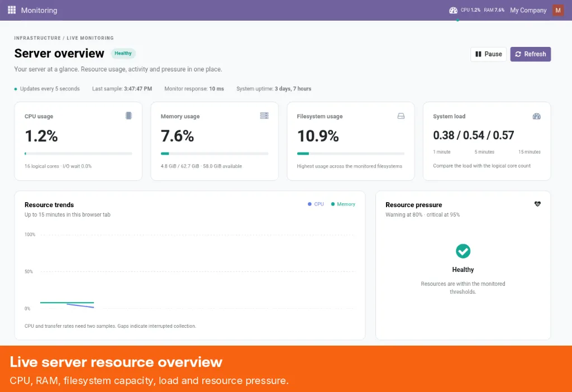
Task: Click 'Warning at 80% · critical at 95%' text
Action: click(x=423, y=215)
